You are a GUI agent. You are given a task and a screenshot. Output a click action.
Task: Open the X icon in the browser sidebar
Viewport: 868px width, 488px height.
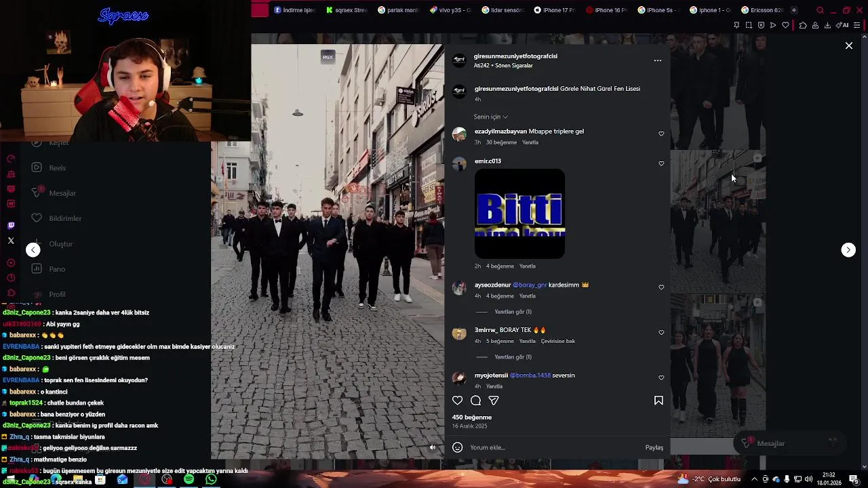pos(11,241)
